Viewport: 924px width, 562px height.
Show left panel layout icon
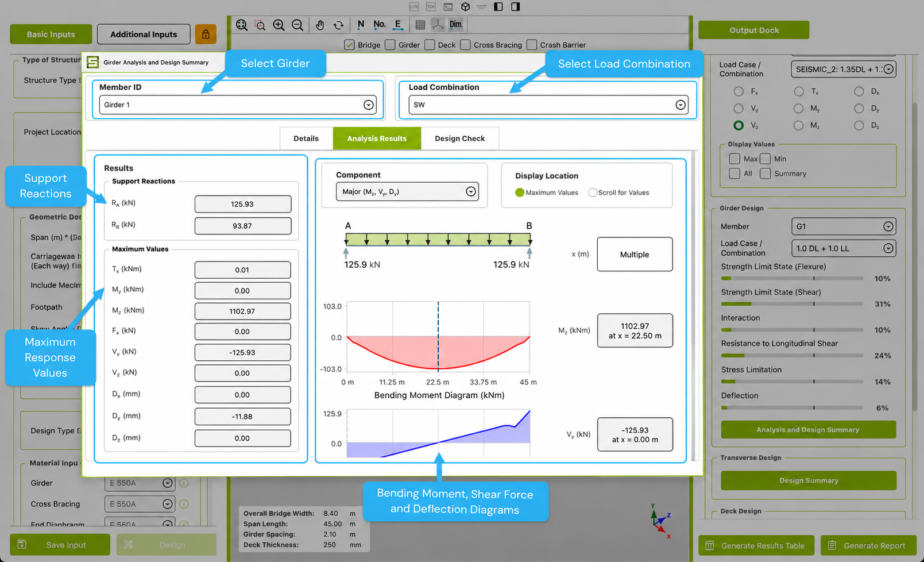498,7
